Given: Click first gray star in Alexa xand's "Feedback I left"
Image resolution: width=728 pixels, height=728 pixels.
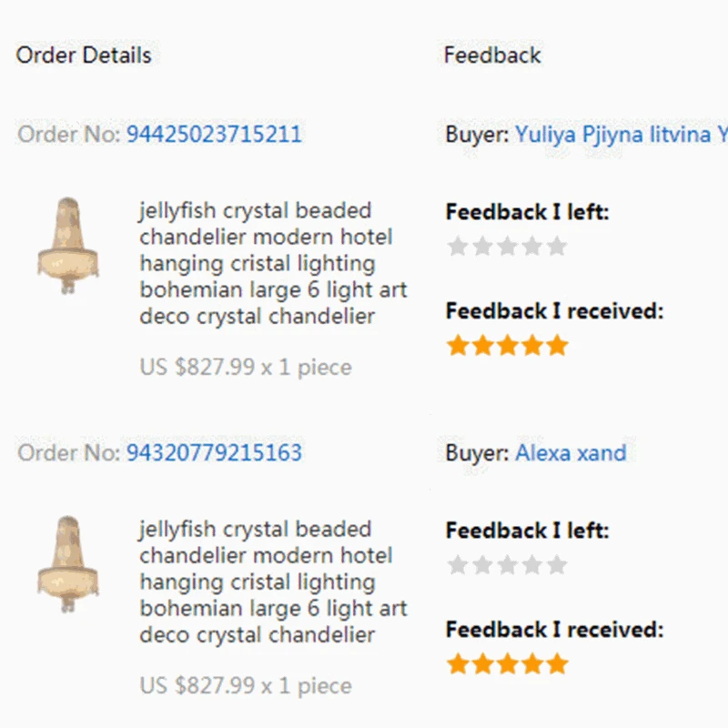Looking at the screenshot, I should coord(458,566).
